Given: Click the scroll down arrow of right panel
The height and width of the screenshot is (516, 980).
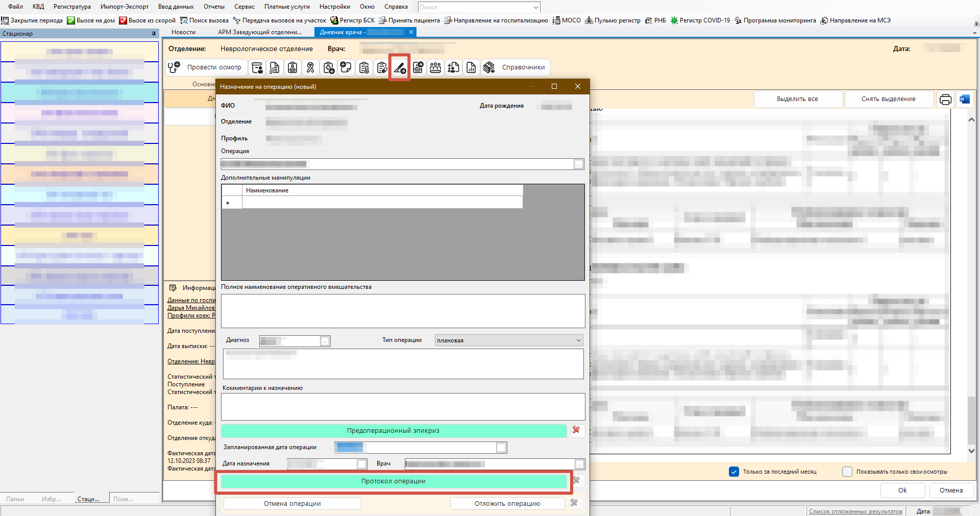Looking at the screenshot, I should [971, 451].
